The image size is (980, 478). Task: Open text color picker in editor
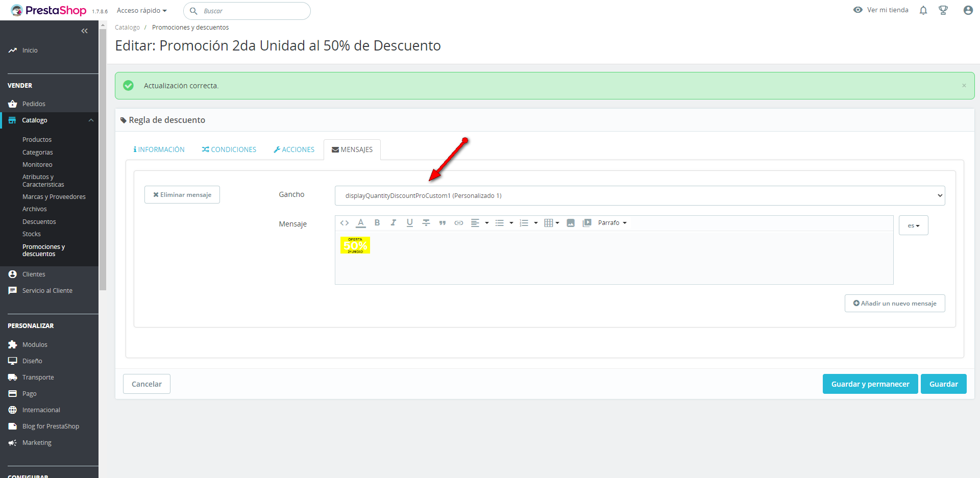coord(361,223)
